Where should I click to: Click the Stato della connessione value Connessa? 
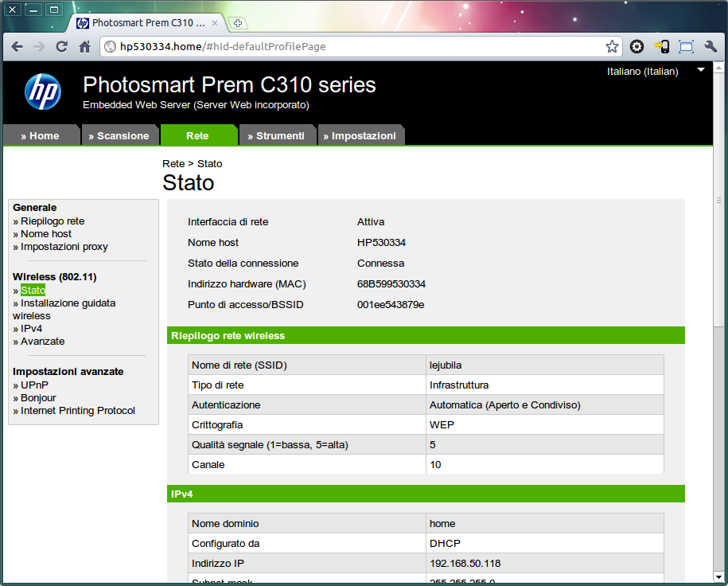click(x=380, y=264)
